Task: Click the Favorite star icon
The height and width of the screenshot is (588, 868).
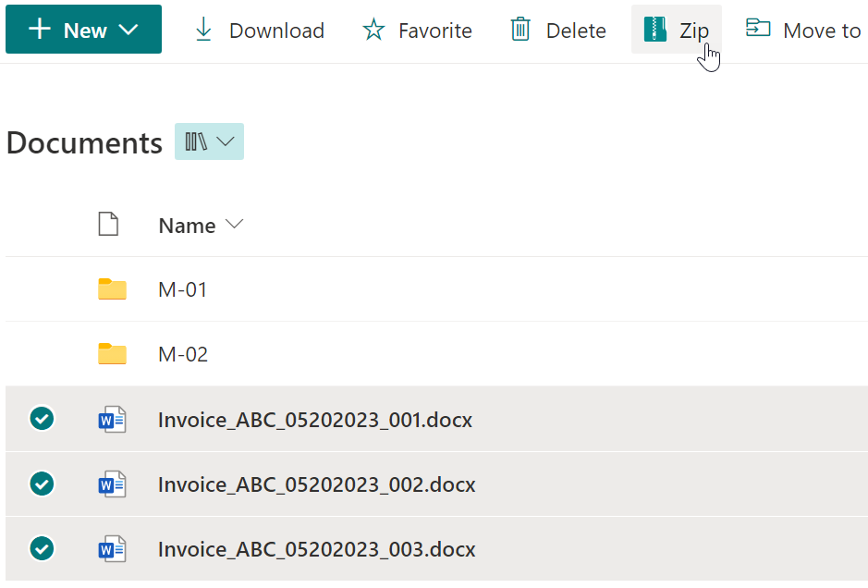Action: (x=373, y=30)
